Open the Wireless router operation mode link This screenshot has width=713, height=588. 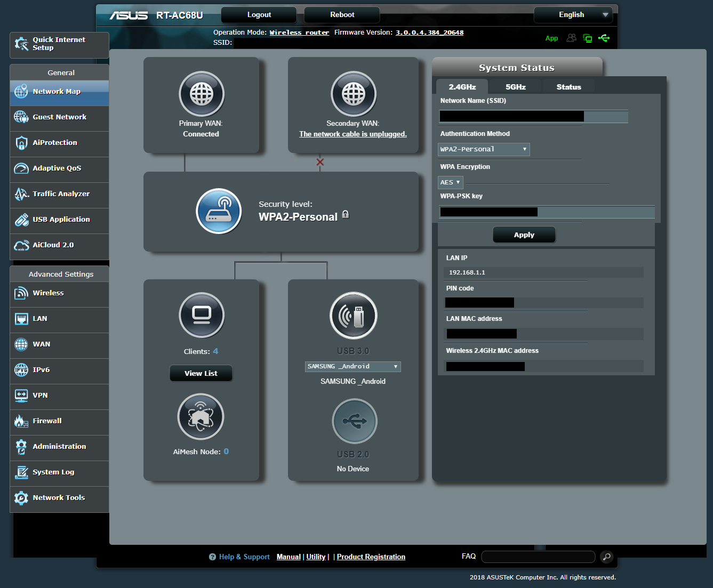299,33
